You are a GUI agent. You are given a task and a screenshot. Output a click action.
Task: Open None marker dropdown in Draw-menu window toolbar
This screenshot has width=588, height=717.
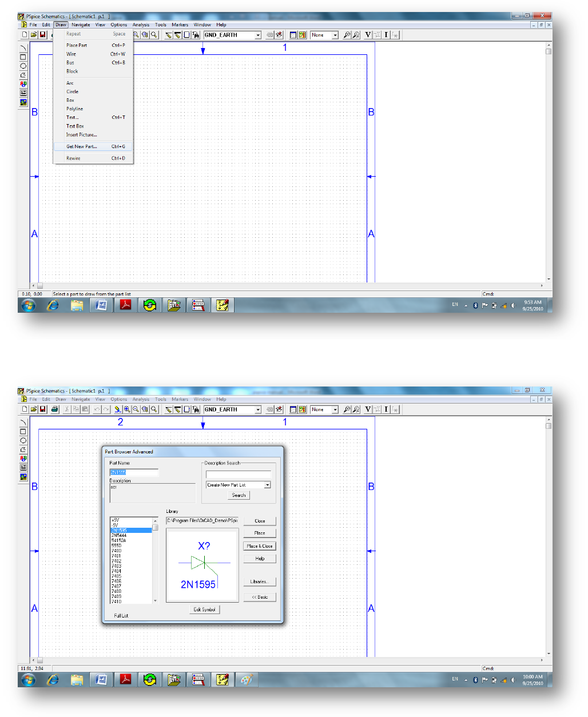(335, 35)
